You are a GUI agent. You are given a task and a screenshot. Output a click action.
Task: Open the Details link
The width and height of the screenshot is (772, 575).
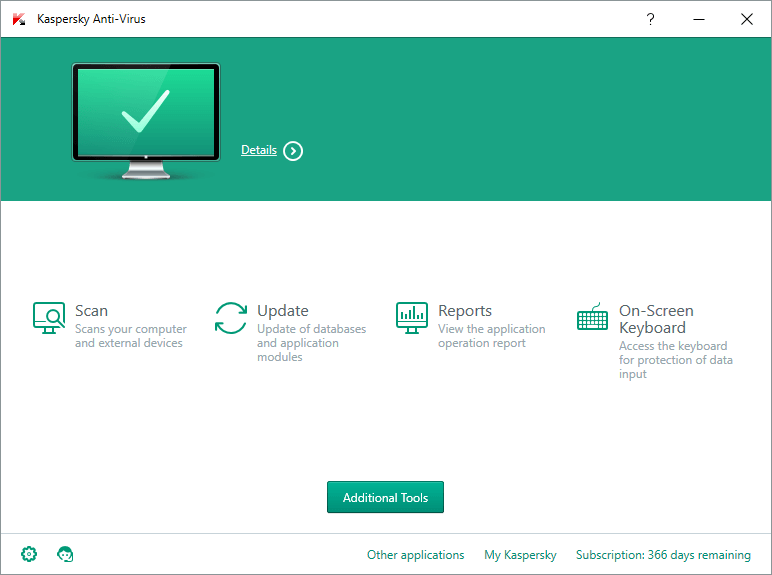coord(259,150)
